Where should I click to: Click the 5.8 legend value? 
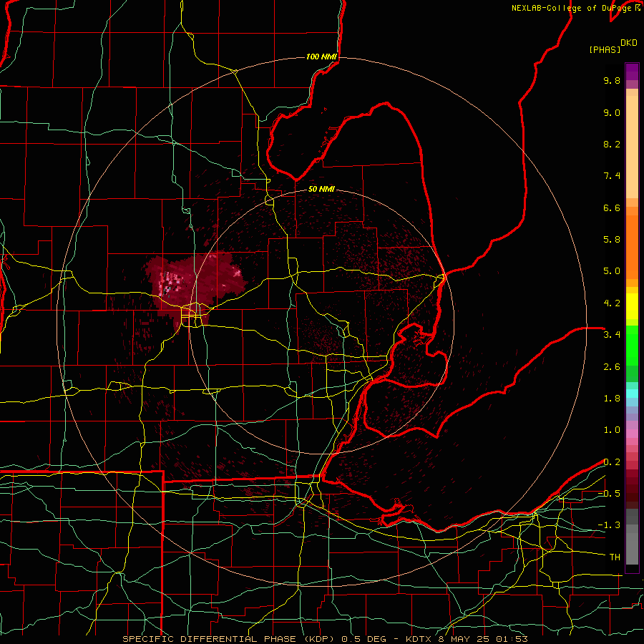click(612, 240)
